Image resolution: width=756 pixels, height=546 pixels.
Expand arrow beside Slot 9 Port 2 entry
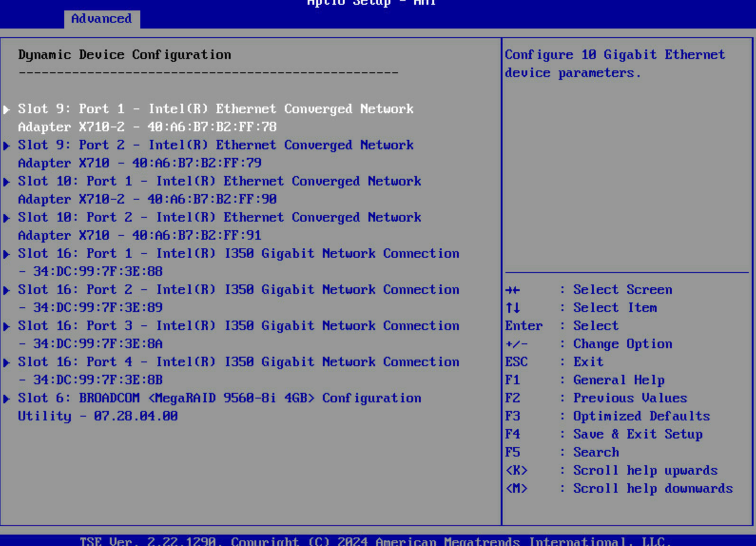coord(7,146)
